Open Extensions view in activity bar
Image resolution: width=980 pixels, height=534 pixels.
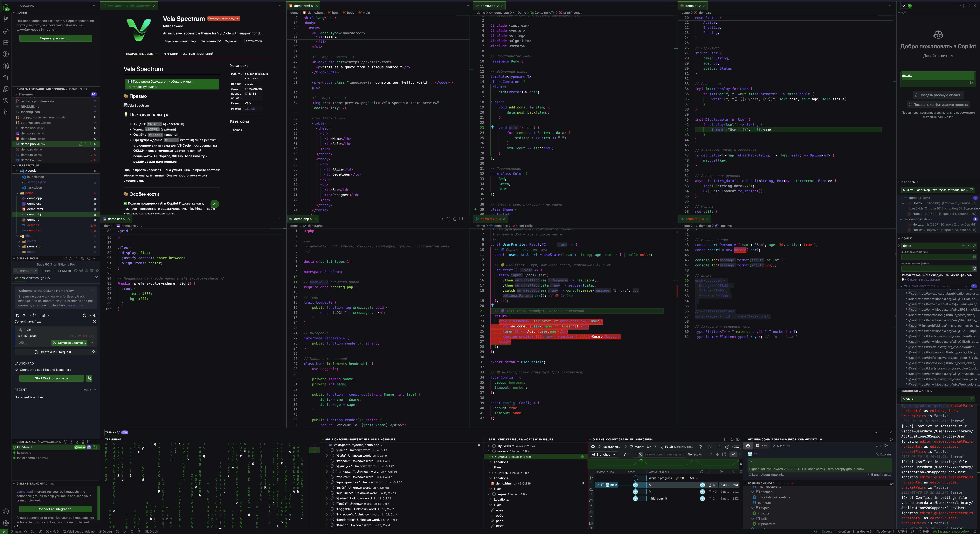pos(6,42)
